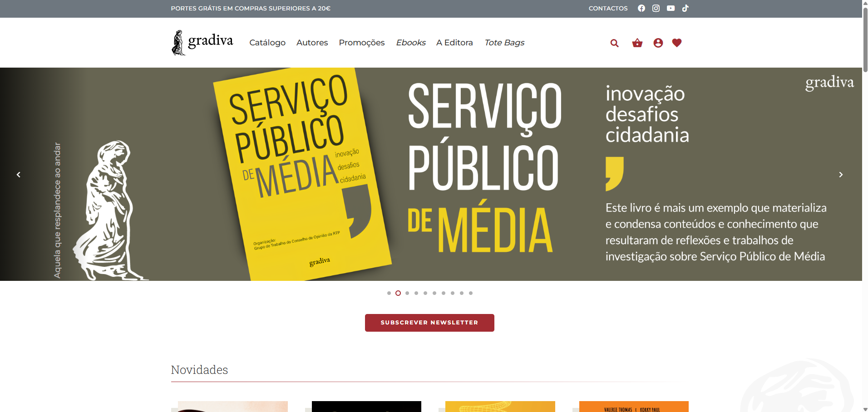Open the wishlist heart icon
The width and height of the screenshot is (868, 412).
(677, 43)
